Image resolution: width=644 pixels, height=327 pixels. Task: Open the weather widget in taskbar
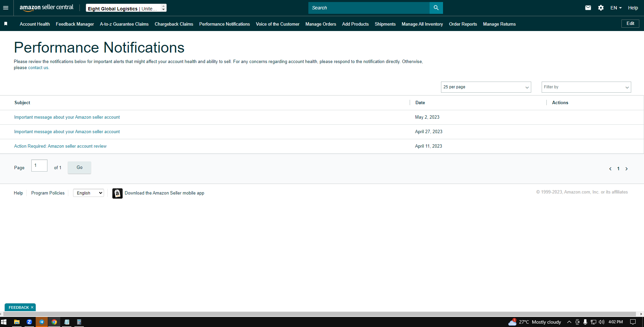pyautogui.click(x=535, y=322)
